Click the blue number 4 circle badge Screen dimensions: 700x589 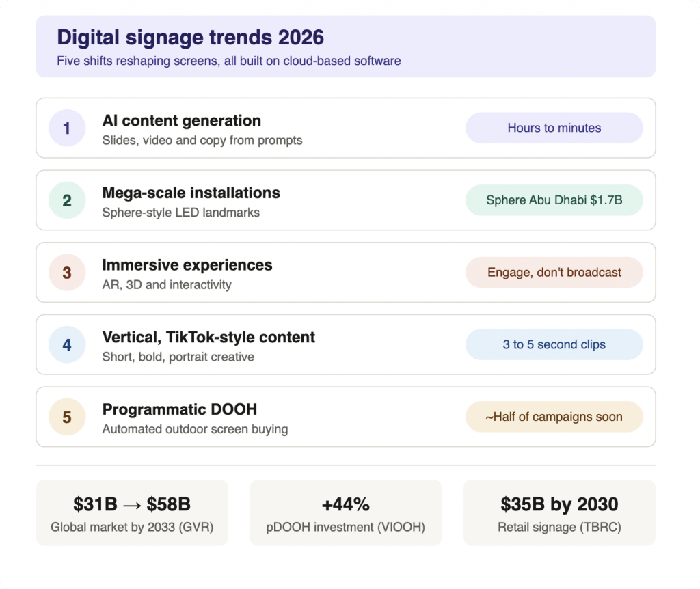point(67,345)
